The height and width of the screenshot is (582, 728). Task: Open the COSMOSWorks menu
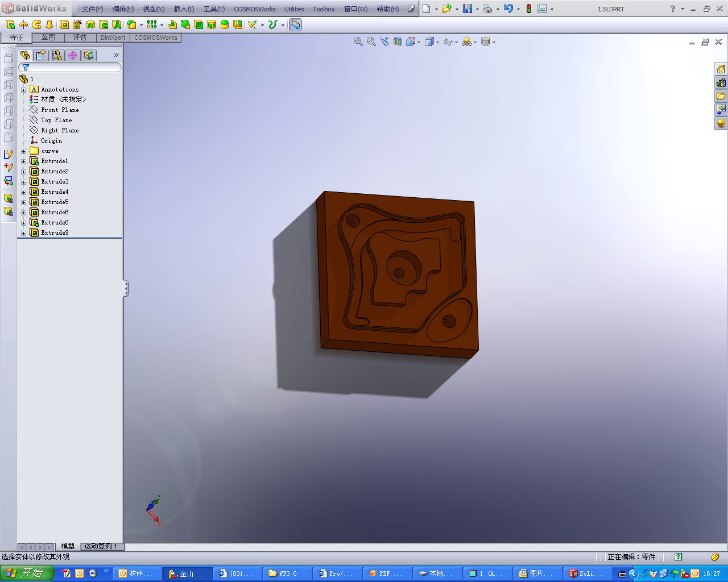coord(255,9)
